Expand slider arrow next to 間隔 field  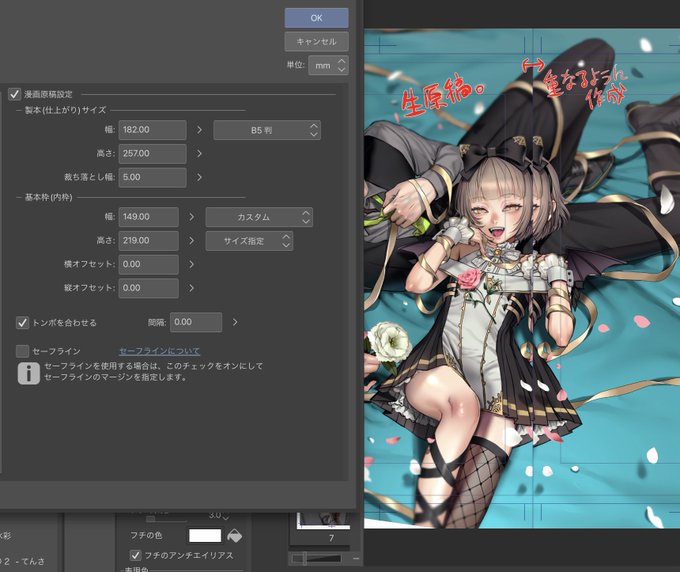(x=235, y=322)
